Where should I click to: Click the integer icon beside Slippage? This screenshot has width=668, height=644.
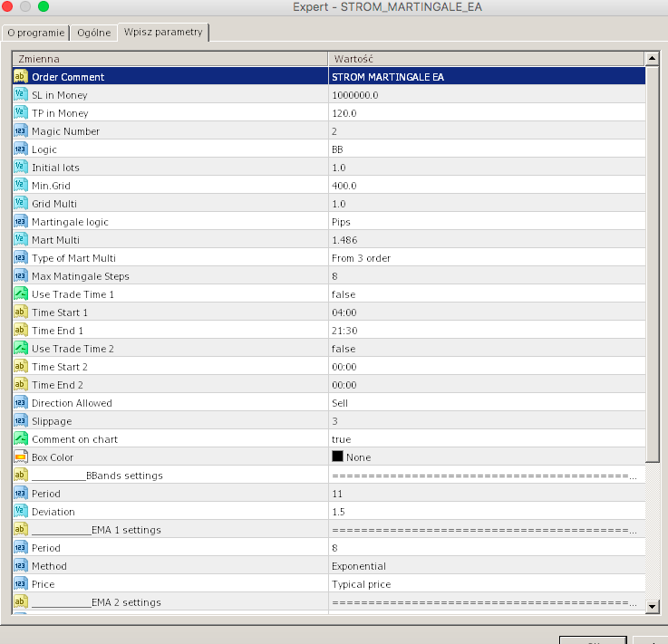tap(21, 421)
